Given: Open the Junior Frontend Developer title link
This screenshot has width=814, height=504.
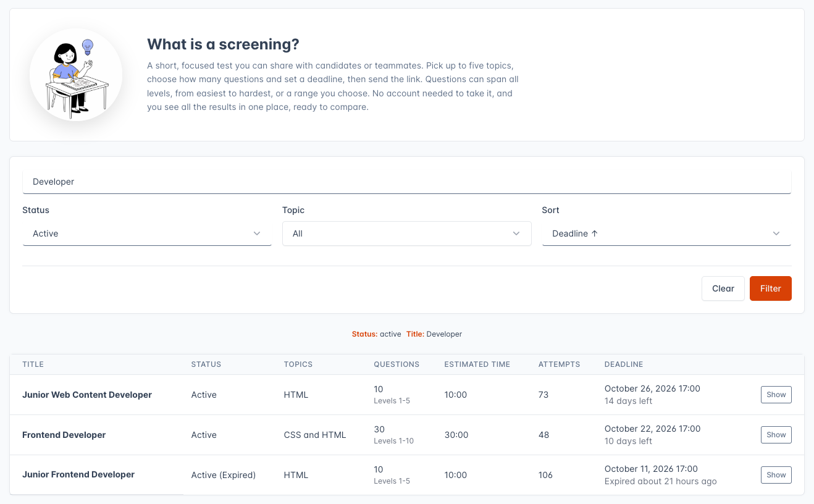Looking at the screenshot, I should point(78,474).
